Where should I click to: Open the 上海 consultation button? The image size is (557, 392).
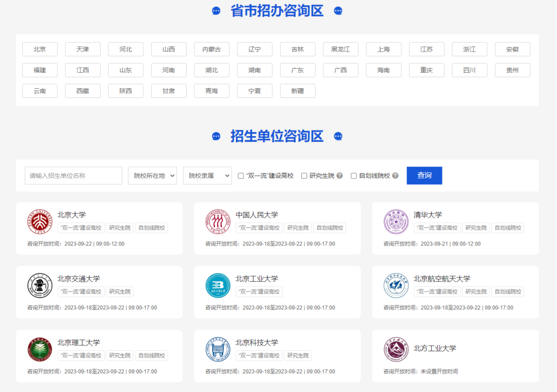[384, 49]
